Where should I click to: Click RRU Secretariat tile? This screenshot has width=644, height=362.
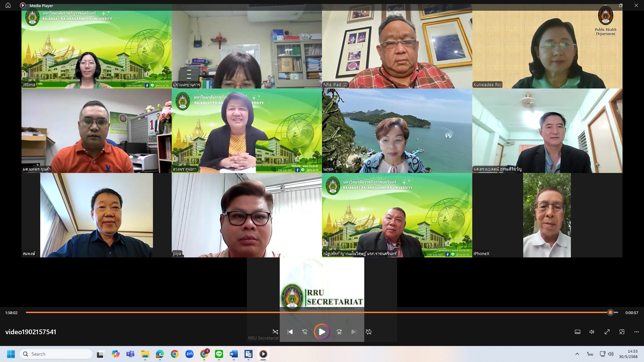322,300
